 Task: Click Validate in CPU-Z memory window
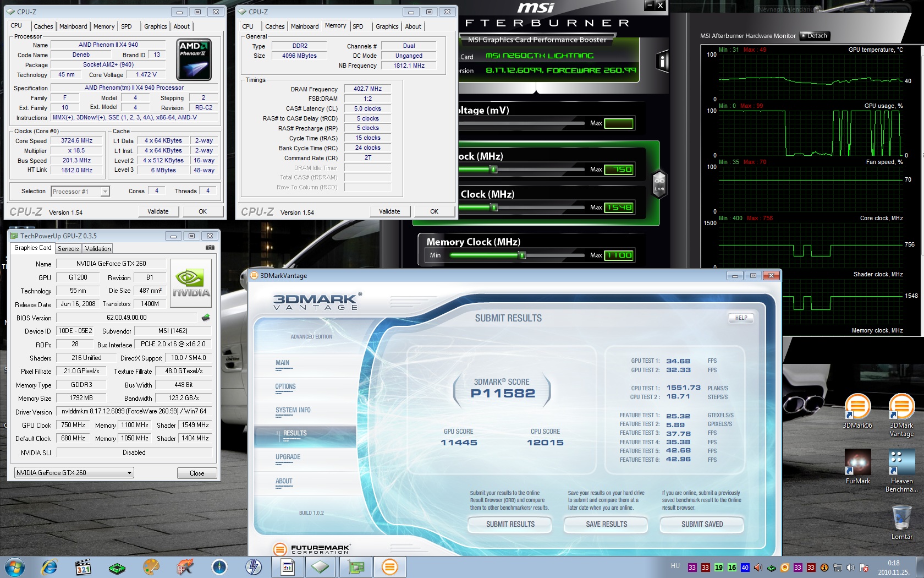389,211
